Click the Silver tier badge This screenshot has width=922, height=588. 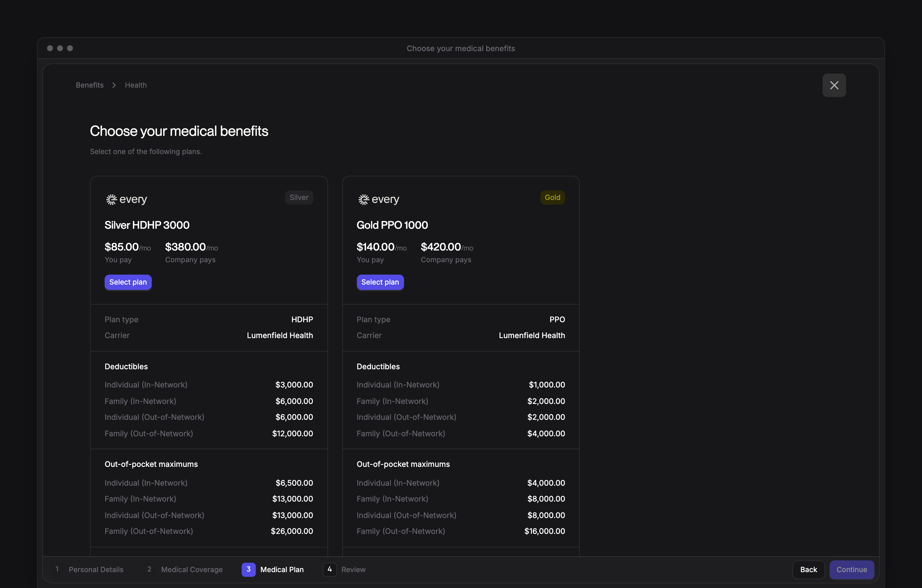click(299, 198)
